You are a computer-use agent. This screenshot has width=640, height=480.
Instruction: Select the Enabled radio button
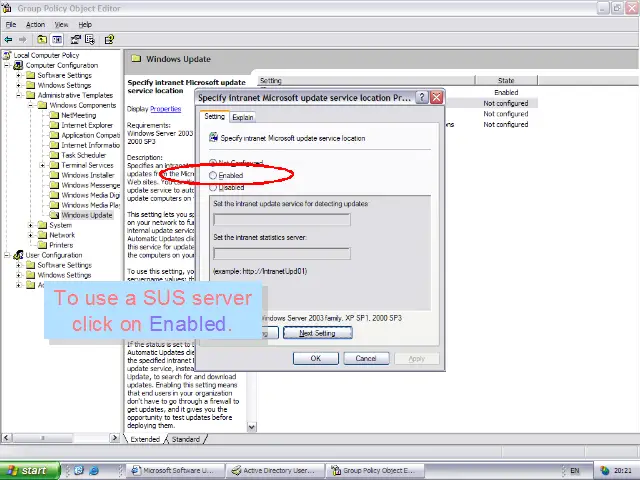[213, 176]
